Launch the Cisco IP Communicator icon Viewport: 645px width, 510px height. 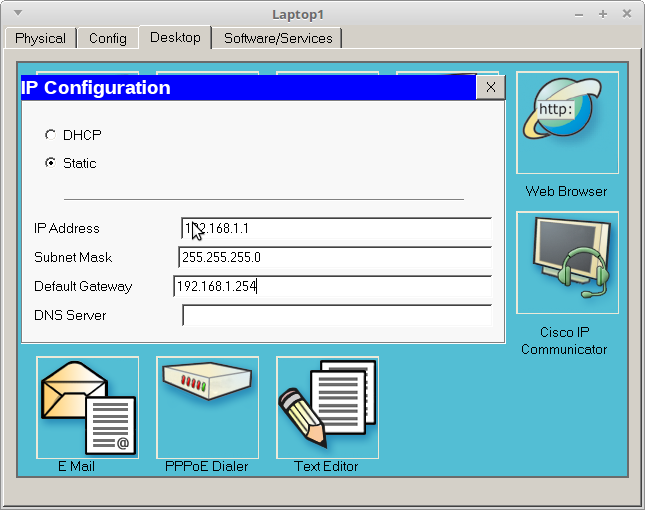(x=567, y=262)
